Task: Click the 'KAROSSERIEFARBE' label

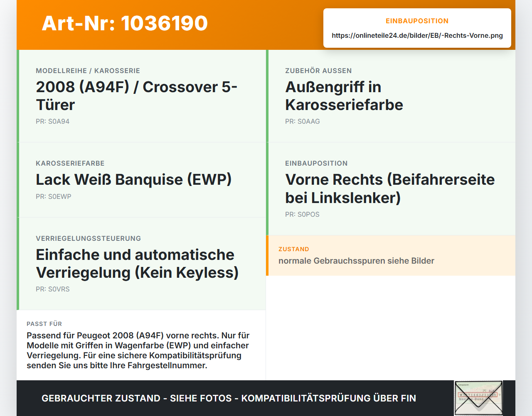Action: point(70,163)
